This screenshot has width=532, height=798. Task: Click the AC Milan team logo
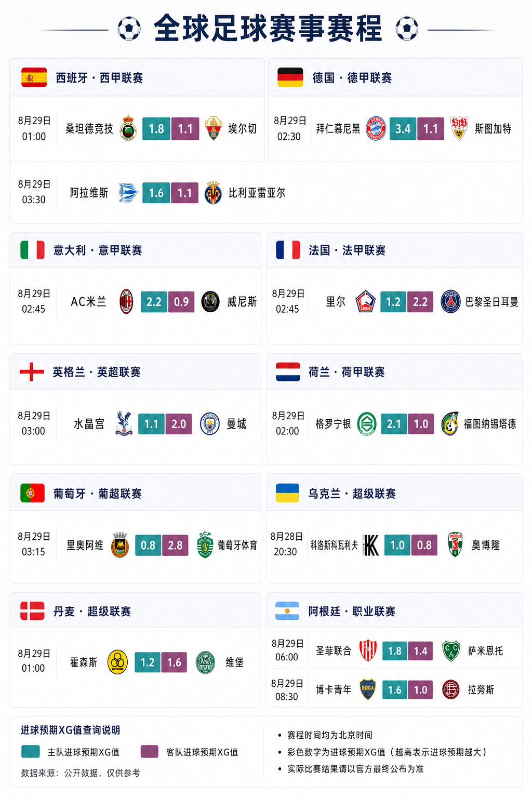tap(126, 302)
